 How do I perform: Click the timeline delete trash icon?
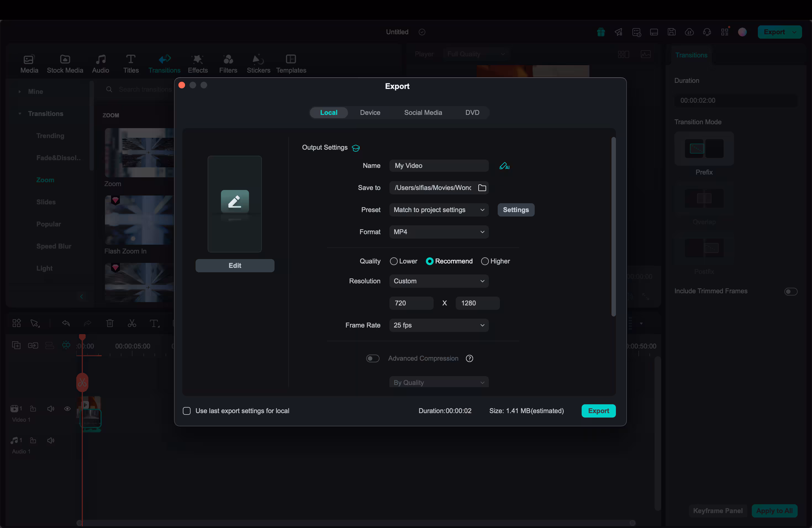coord(110,323)
